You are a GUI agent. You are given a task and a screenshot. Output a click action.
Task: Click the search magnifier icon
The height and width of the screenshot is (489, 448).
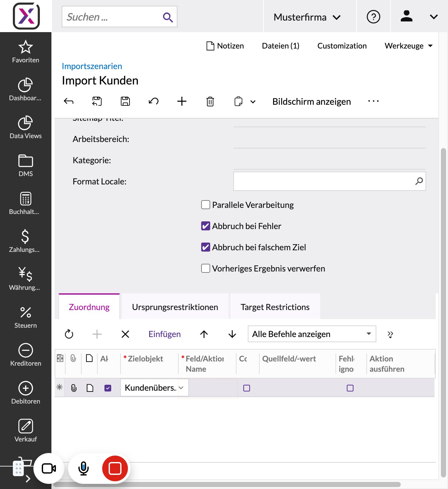coord(168,17)
